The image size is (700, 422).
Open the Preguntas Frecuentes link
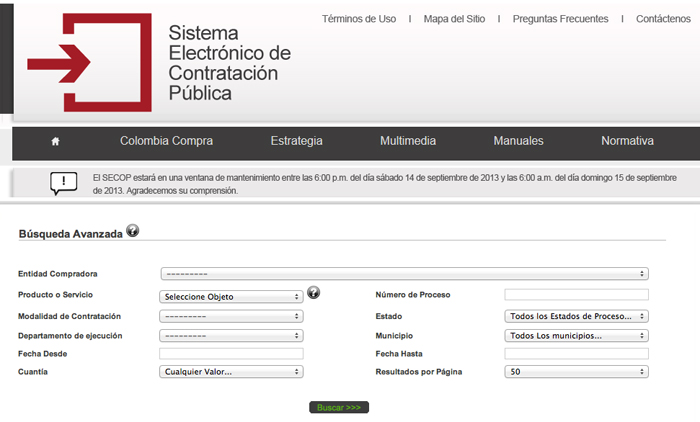(x=560, y=19)
